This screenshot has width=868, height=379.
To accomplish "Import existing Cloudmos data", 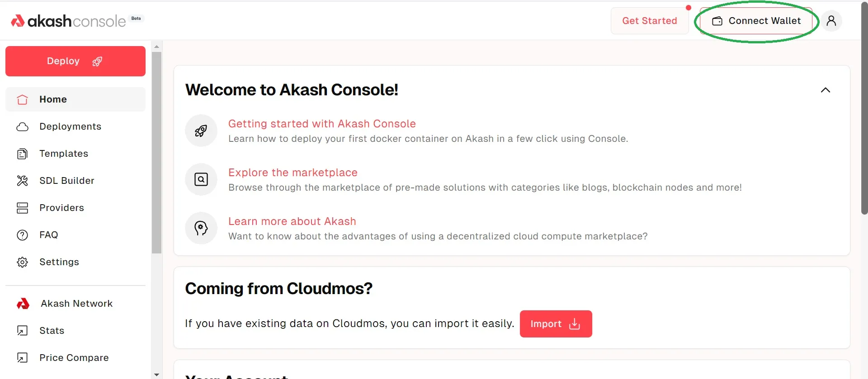I will coord(556,324).
